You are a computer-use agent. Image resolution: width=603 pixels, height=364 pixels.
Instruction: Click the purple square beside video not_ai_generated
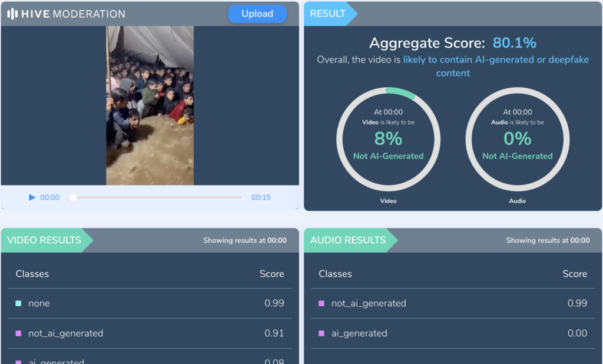[18, 333]
